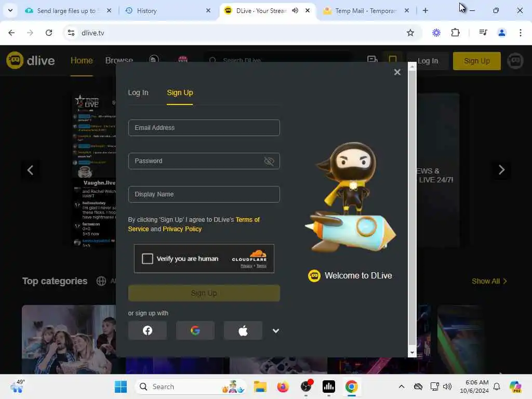Open the Browse navigation item

[x=119, y=60]
